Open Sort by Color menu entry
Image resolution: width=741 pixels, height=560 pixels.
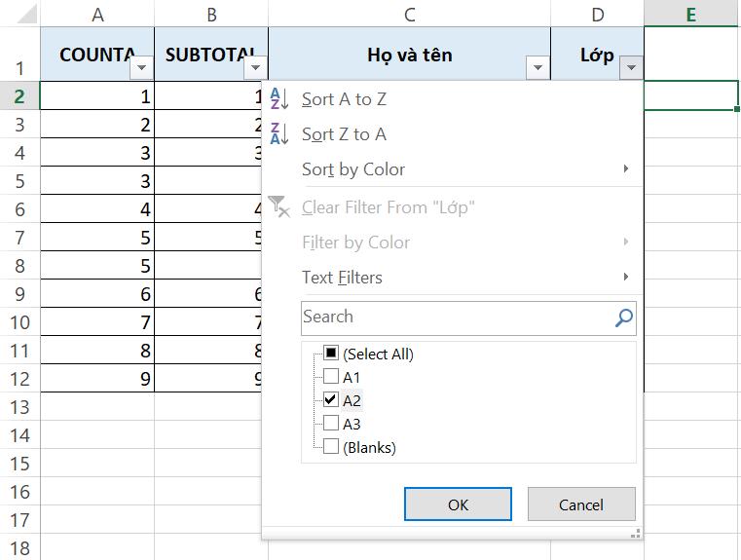[x=452, y=169]
